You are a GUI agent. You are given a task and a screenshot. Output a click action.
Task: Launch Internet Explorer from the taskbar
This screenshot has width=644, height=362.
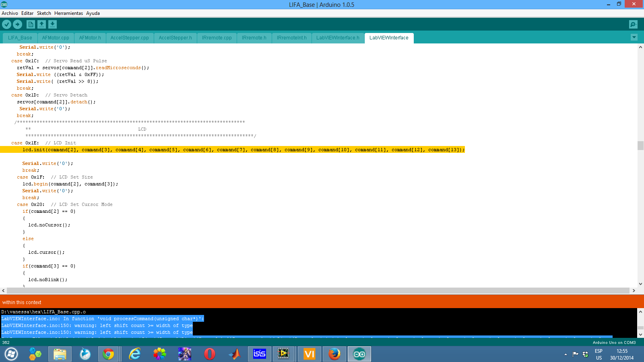(135, 354)
